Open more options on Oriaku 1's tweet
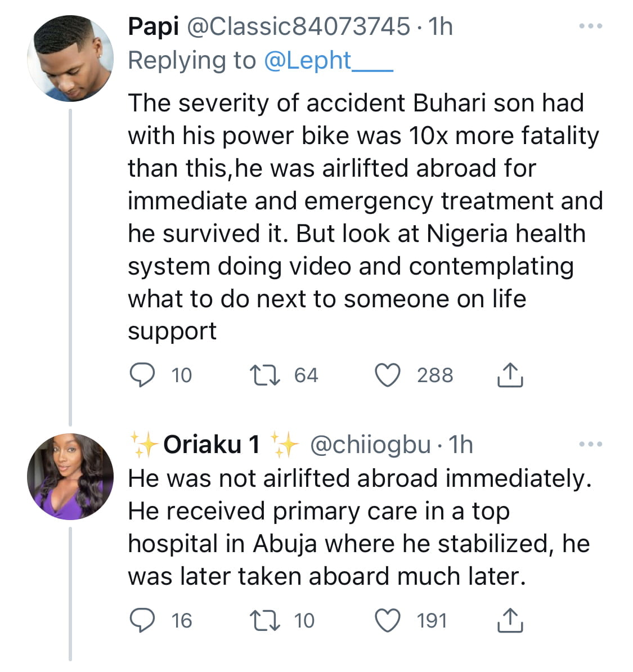The height and width of the screenshot is (672, 633). point(591,444)
